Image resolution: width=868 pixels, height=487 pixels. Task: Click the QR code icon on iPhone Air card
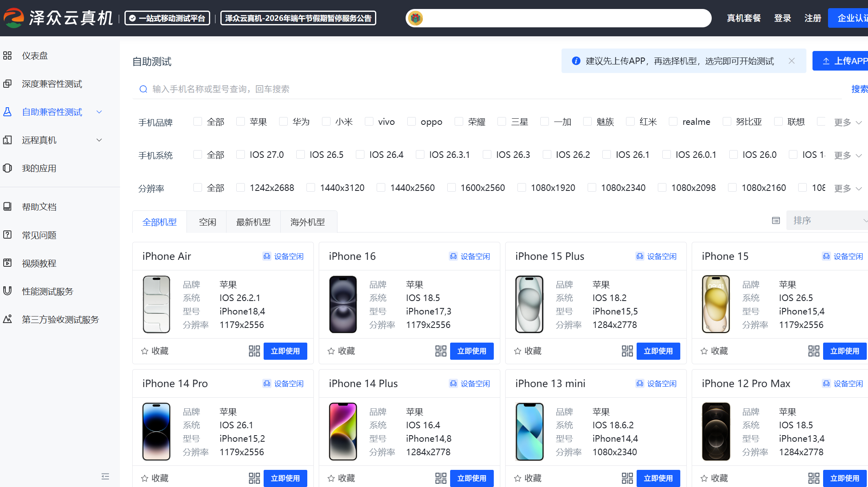254,351
